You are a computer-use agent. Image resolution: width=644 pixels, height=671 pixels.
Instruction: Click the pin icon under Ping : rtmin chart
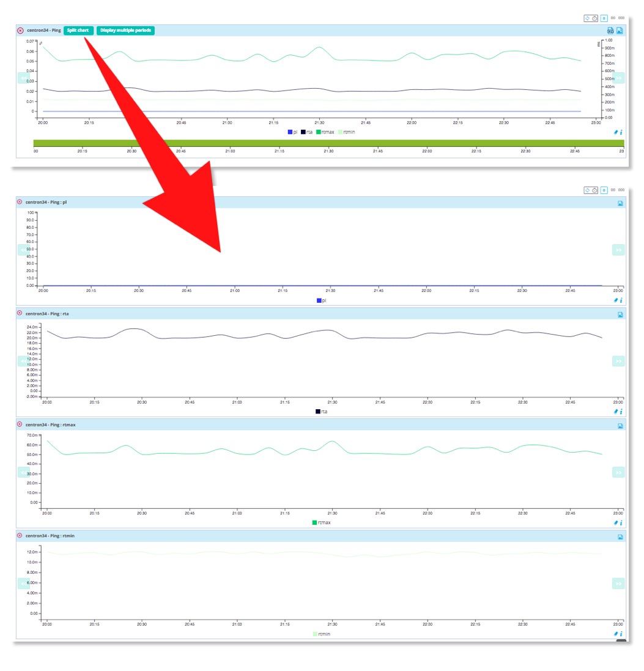(615, 634)
